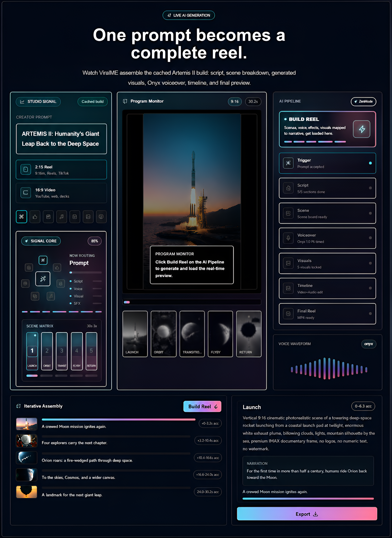
Task: Click the 30.2s duration pill
Action: (x=253, y=102)
